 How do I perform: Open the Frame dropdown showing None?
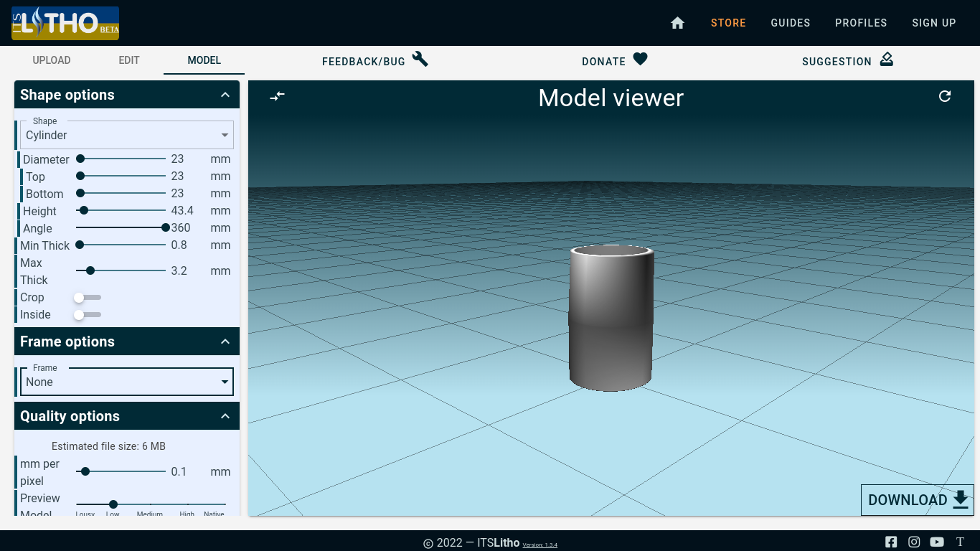click(x=127, y=382)
